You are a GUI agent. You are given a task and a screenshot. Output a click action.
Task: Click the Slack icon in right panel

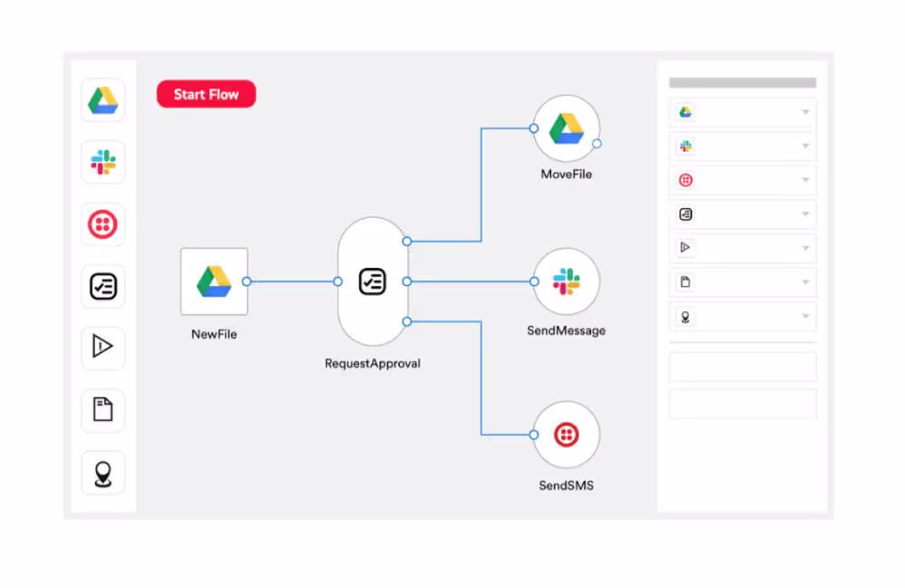click(686, 146)
